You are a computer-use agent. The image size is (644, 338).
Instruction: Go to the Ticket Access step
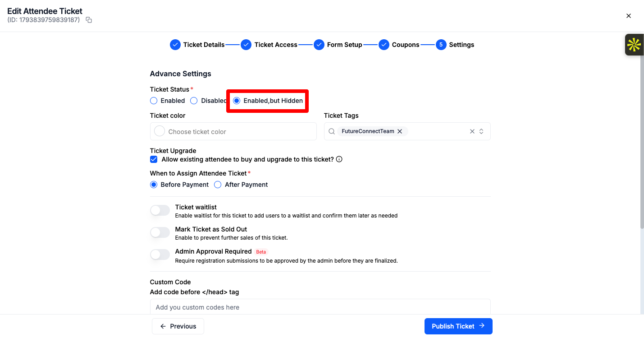(x=269, y=45)
